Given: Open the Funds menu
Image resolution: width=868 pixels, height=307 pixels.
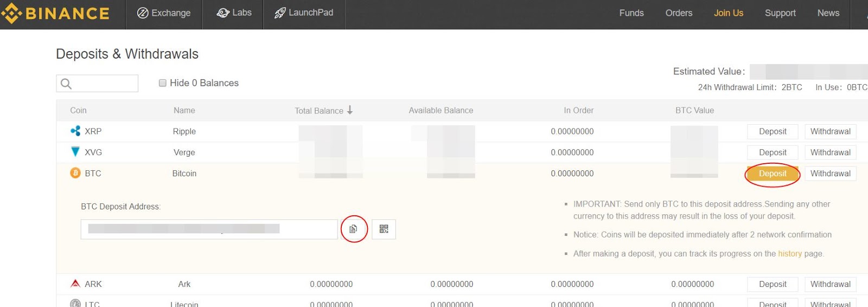Looking at the screenshot, I should [x=631, y=13].
